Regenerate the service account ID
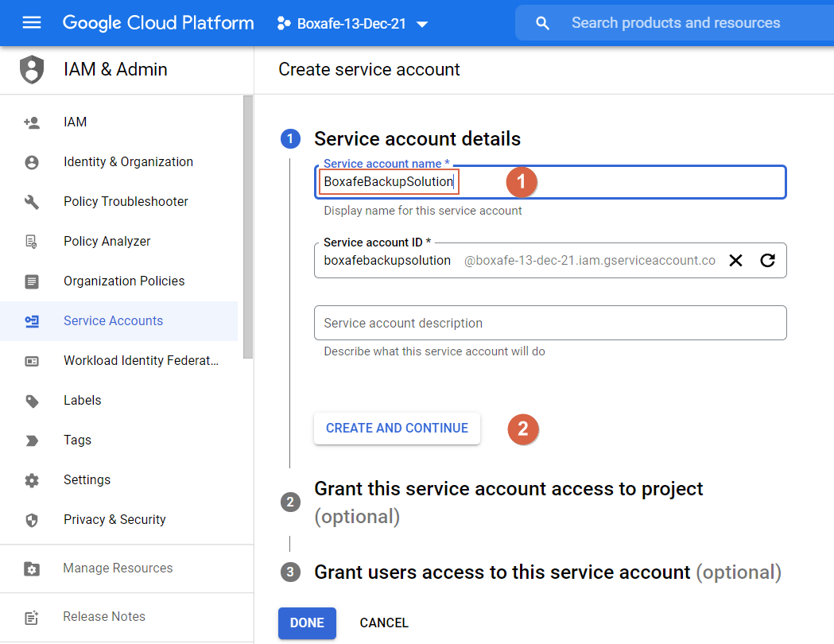 pyautogui.click(x=767, y=261)
